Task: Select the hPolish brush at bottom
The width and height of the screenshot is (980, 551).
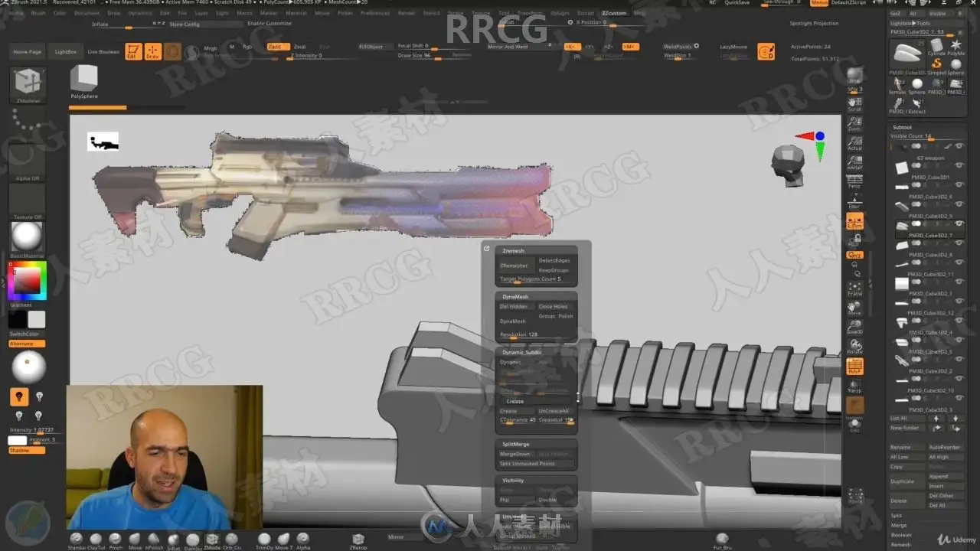Action: click(154, 540)
